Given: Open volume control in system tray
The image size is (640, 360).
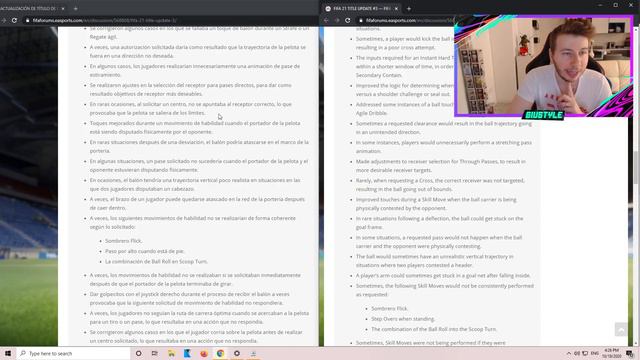Looking at the screenshot, I should 577,353.
